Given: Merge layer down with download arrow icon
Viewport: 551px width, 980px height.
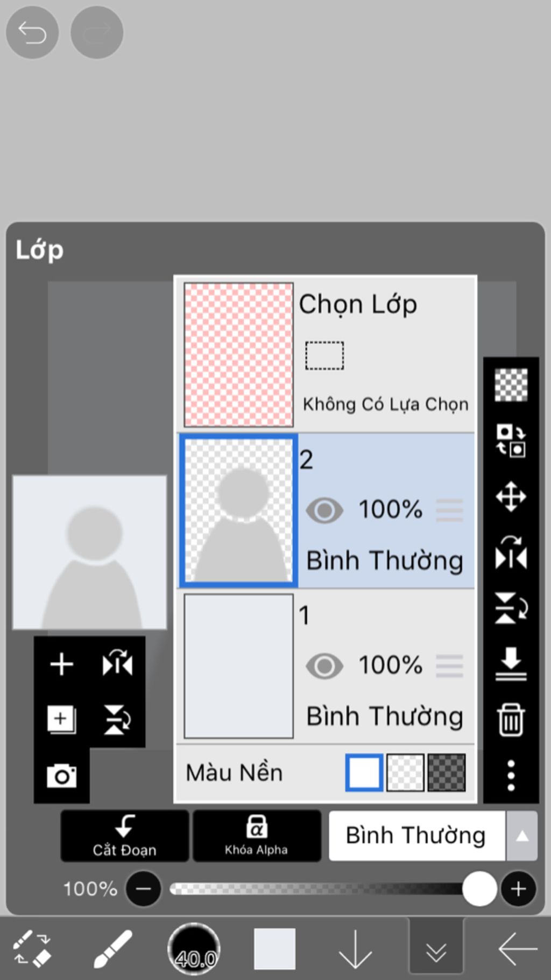Looking at the screenshot, I should pyautogui.click(x=511, y=663).
